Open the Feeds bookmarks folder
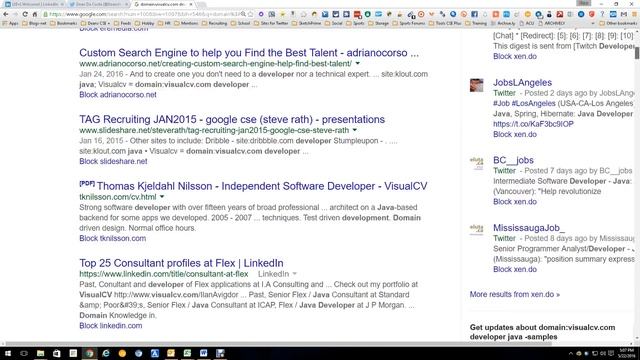Image resolution: width=640 pixels, height=360 pixels. pyautogui.click(x=122, y=23)
